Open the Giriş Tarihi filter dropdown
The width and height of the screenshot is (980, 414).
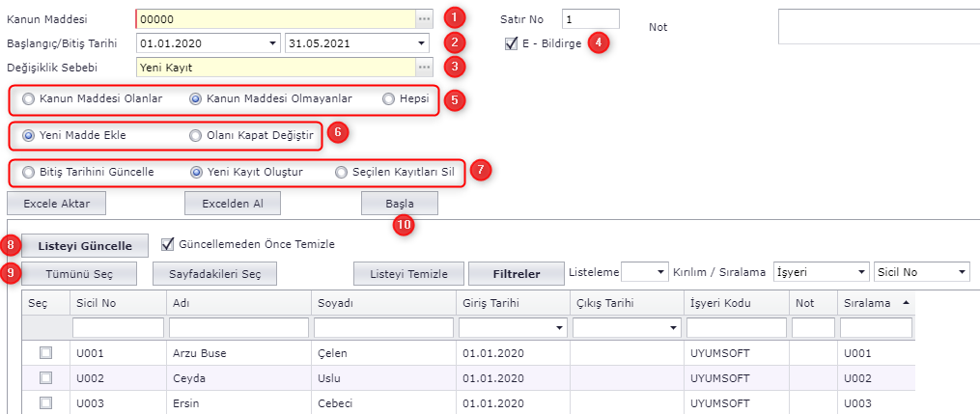coord(559,328)
